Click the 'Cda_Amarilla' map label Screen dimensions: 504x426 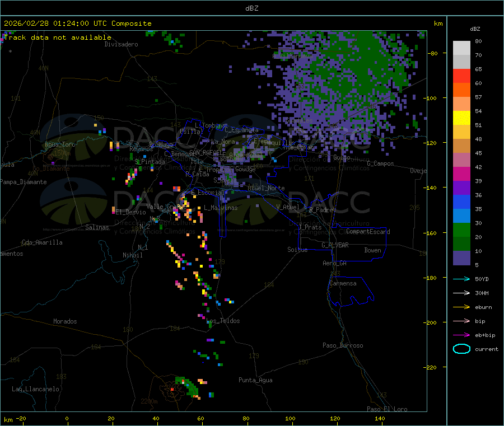42,242
